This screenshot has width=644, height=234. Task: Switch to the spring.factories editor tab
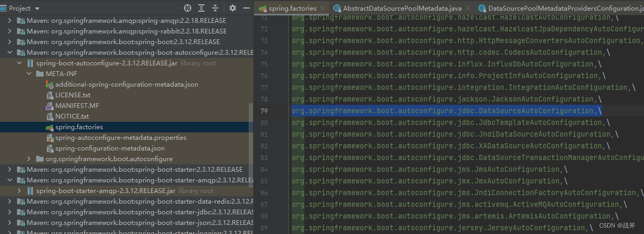(292, 8)
